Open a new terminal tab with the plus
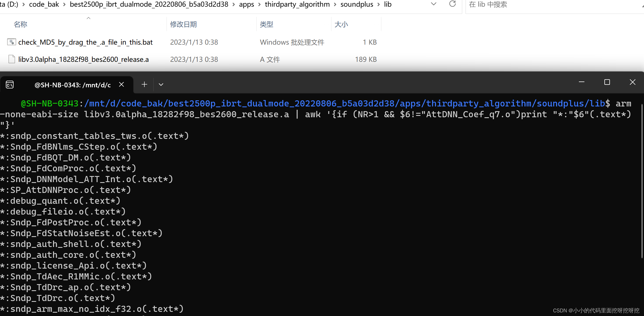This screenshot has width=644, height=316. click(x=144, y=85)
